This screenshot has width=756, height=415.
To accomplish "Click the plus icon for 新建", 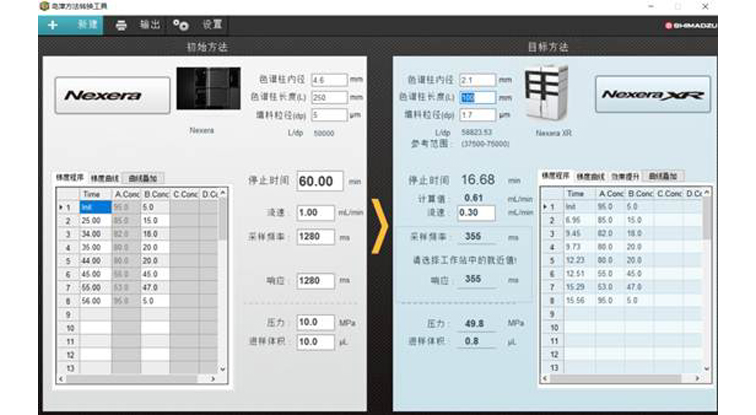I will tap(52, 25).
